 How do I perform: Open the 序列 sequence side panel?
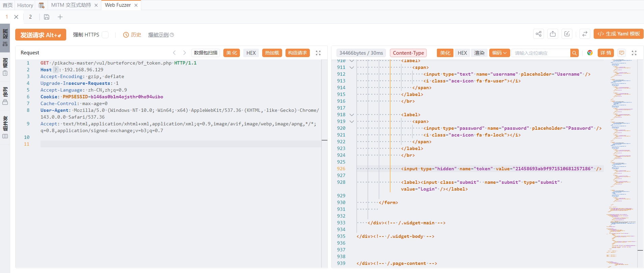point(5,96)
